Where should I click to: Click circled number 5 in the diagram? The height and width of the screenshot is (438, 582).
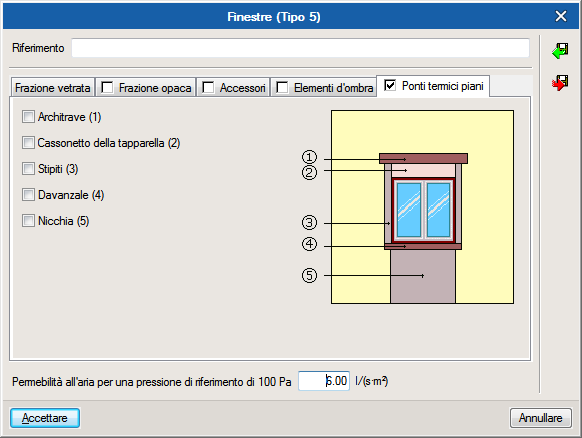point(309,275)
